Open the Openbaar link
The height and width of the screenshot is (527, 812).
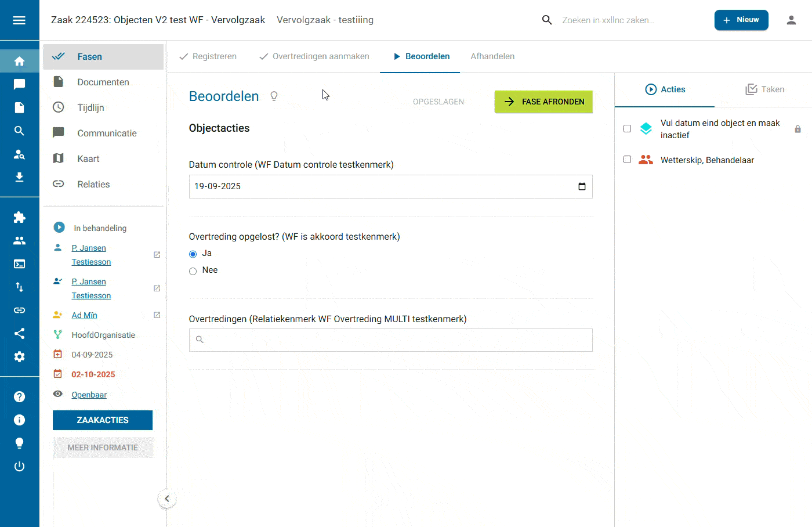(x=89, y=395)
